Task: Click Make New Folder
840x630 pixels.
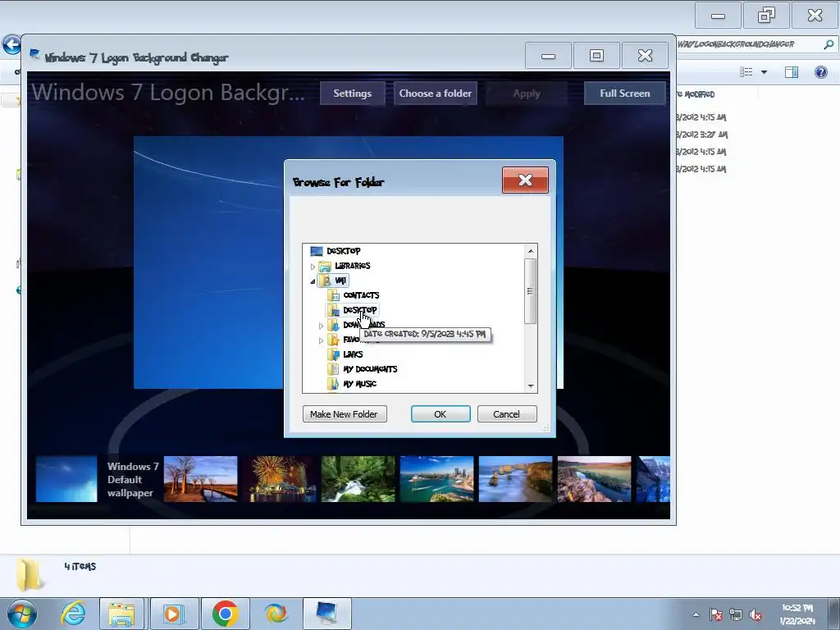Action: pyautogui.click(x=344, y=414)
